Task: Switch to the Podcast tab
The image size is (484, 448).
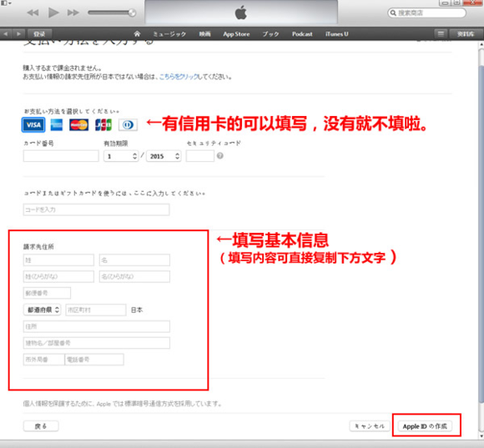Action: tap(302, 34)
